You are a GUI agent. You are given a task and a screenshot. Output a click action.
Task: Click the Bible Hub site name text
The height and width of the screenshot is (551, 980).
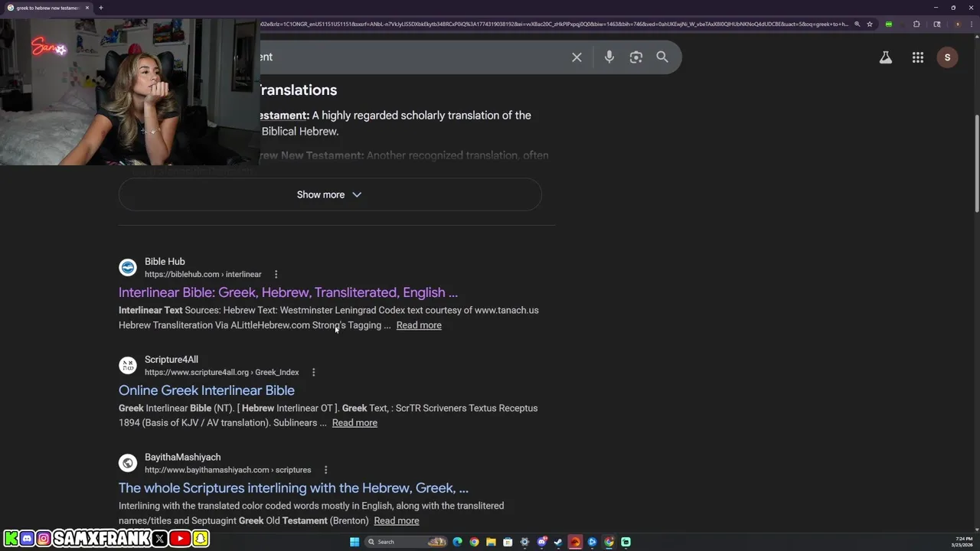tap(165, 262)
